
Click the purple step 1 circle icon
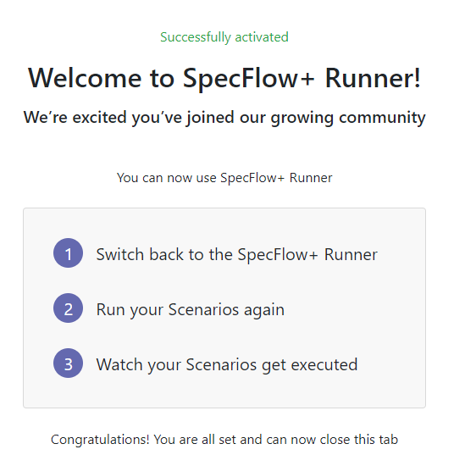pos(68,252)
